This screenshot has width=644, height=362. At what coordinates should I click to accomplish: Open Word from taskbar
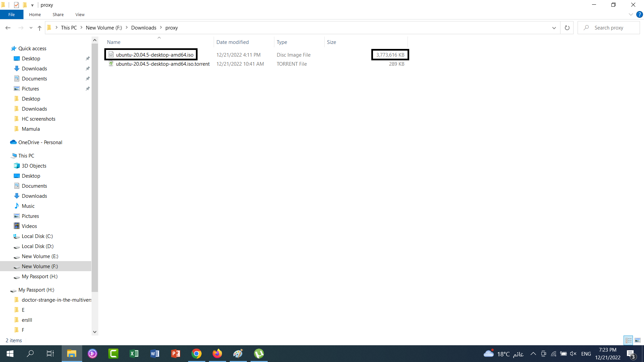click(155, 354)
